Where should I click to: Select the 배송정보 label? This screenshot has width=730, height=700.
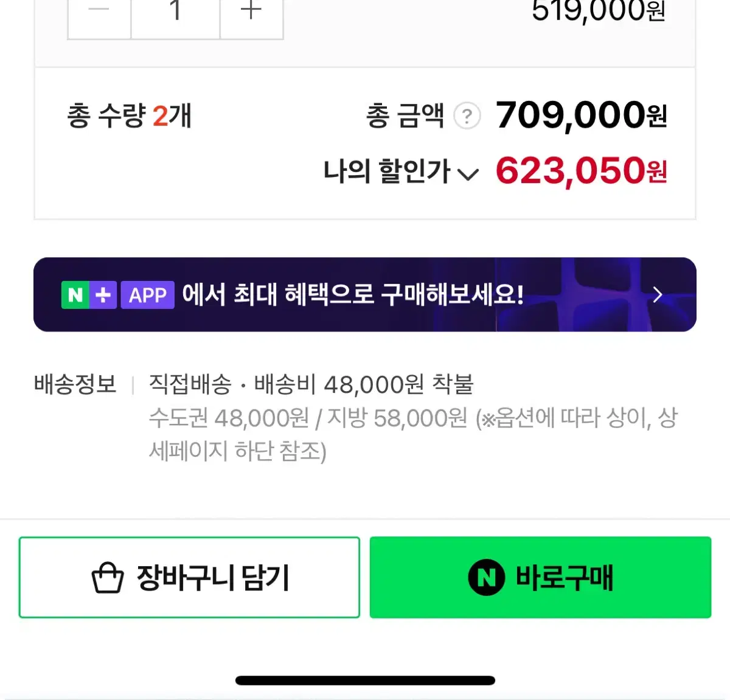click(75, 384)
